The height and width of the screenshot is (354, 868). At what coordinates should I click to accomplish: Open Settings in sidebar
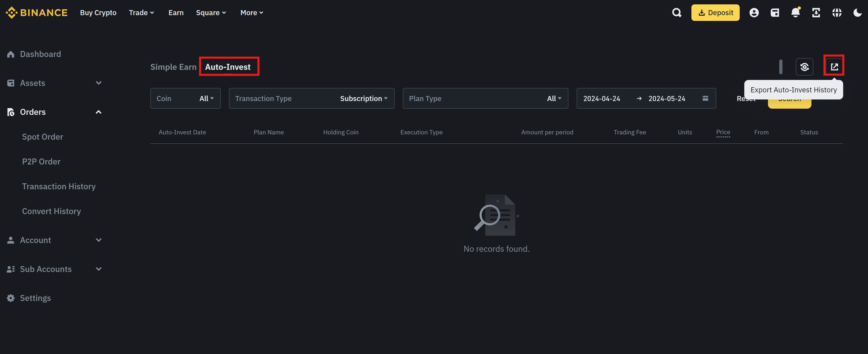click(x=35, y=298)
